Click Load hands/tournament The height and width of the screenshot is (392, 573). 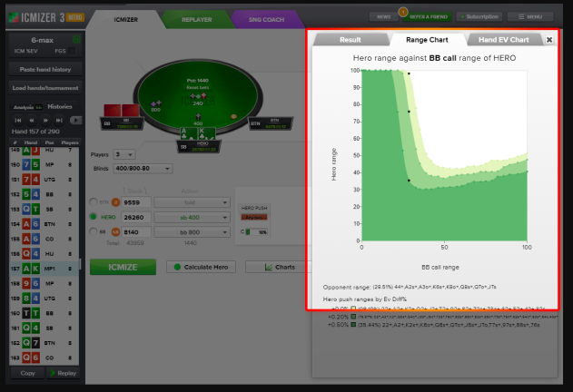[x=45, y=88]
